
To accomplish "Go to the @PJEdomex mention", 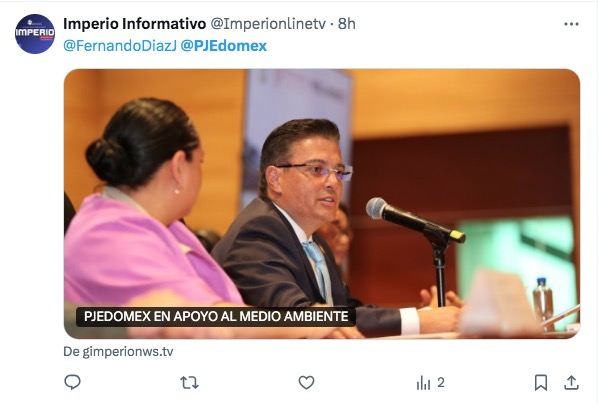I will click(x=223, y=46).
